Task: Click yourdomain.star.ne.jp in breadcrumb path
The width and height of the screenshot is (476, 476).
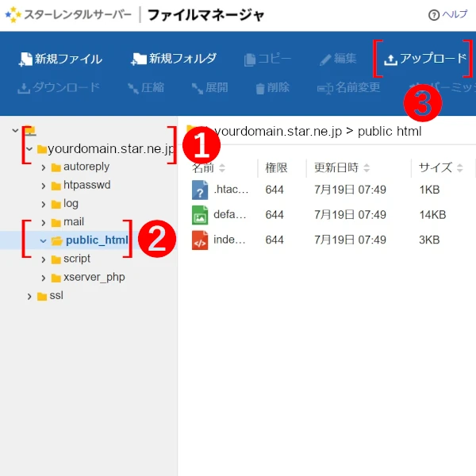Action: (278, 132)
